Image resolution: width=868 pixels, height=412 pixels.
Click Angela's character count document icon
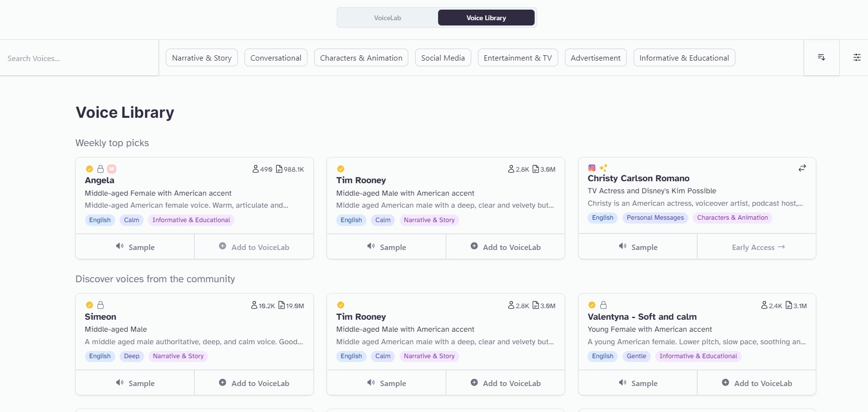pos(279,169)
